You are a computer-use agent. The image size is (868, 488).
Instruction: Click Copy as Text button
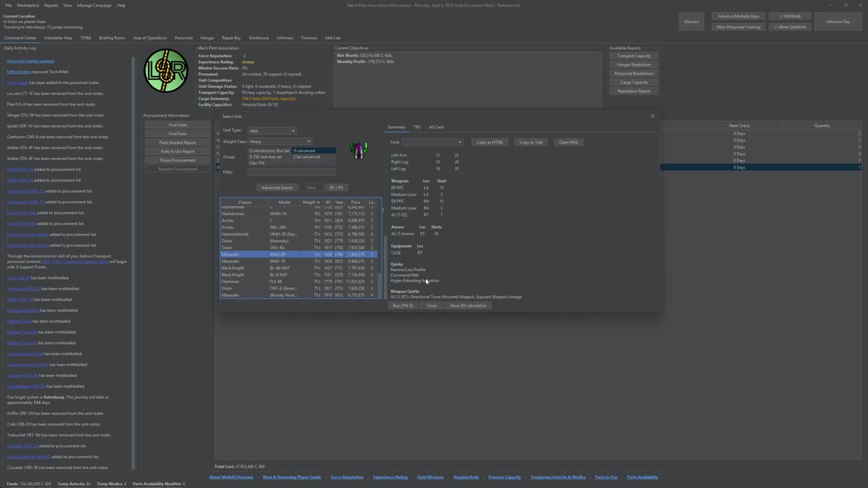pos(531,142)
